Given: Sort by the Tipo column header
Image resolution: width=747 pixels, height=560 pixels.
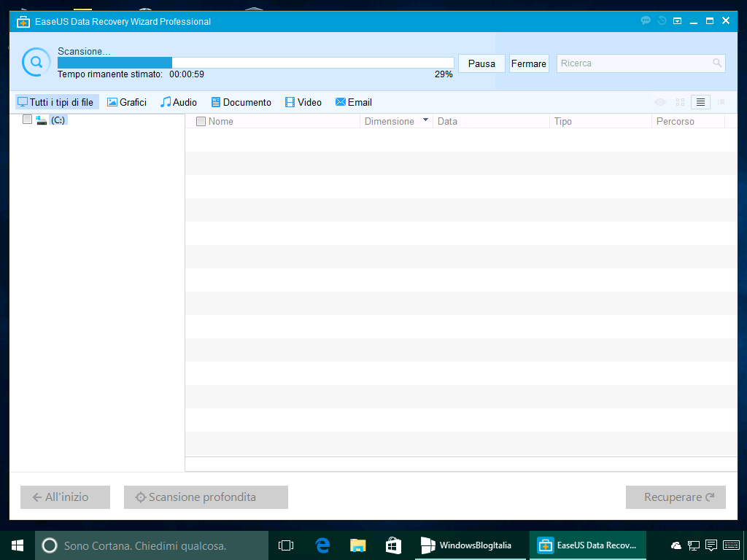Looking at the screenshot, I should (x=600, y=122).
